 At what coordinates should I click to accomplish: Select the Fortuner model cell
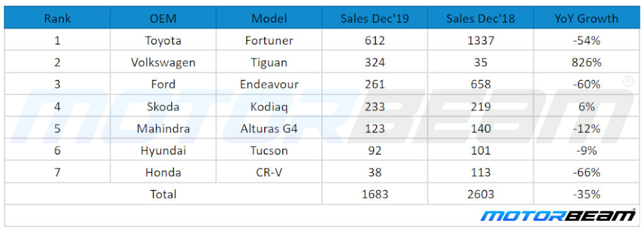pos(269,40)
